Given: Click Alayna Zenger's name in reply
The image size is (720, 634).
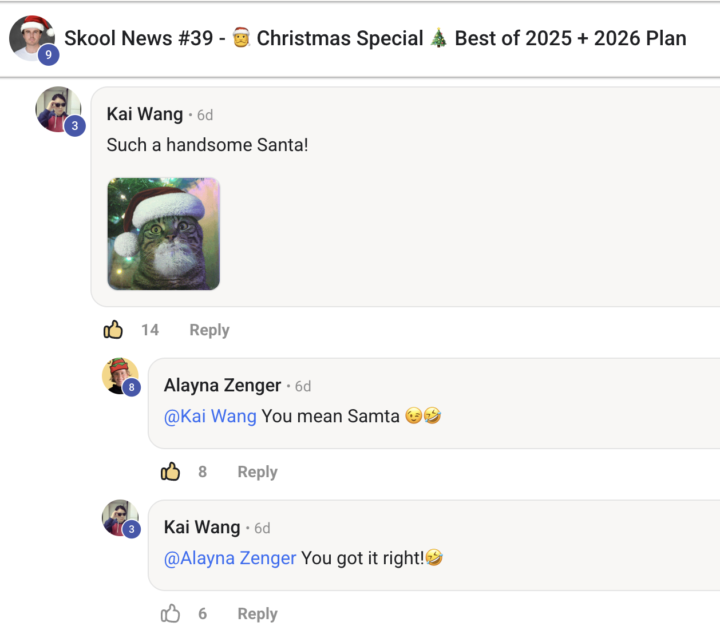Looking at the screenshot, I should (222, 386).
